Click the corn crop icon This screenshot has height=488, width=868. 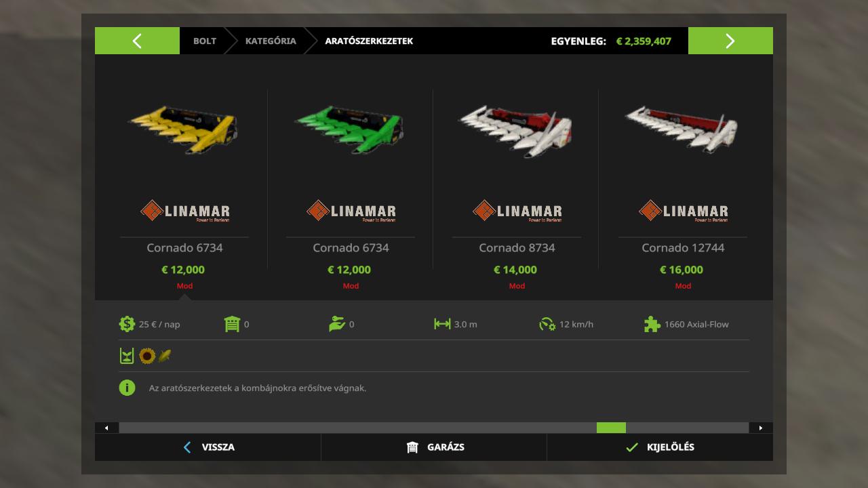(165, 356)
